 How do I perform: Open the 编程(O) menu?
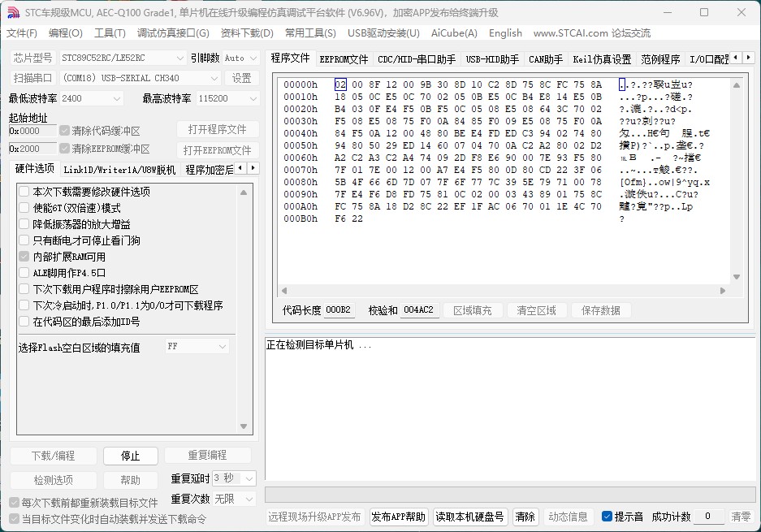point(66,33)
